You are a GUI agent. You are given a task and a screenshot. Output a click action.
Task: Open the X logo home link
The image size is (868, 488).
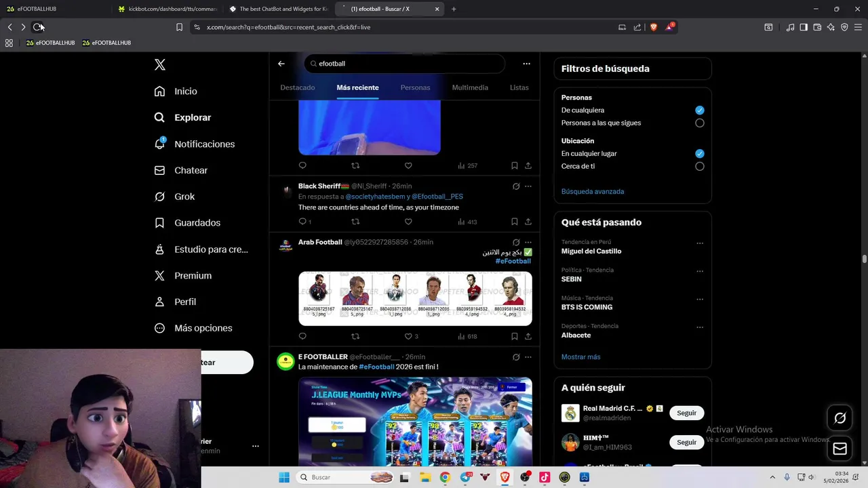(159, 64)
